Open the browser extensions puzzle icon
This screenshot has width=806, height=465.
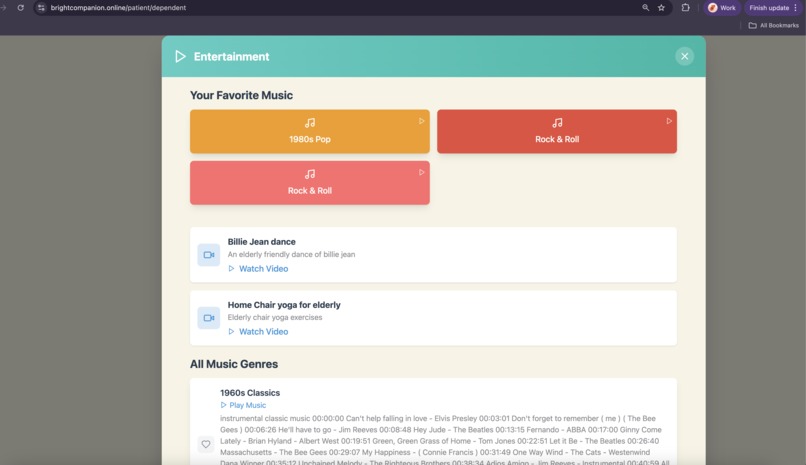685,8
